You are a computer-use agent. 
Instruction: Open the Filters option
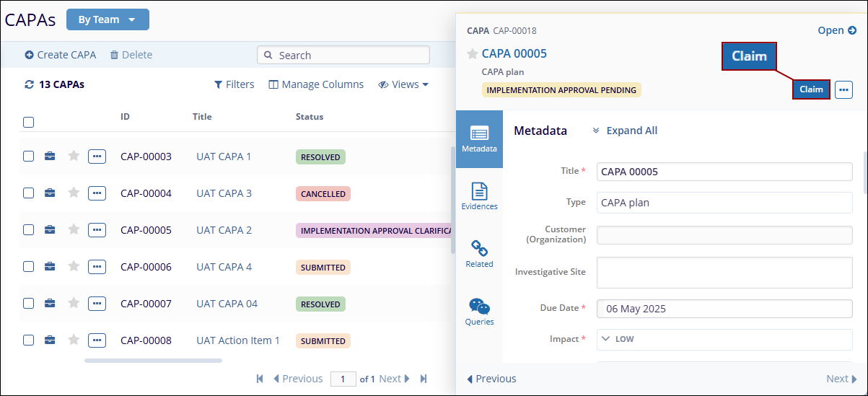click(234, 84)
